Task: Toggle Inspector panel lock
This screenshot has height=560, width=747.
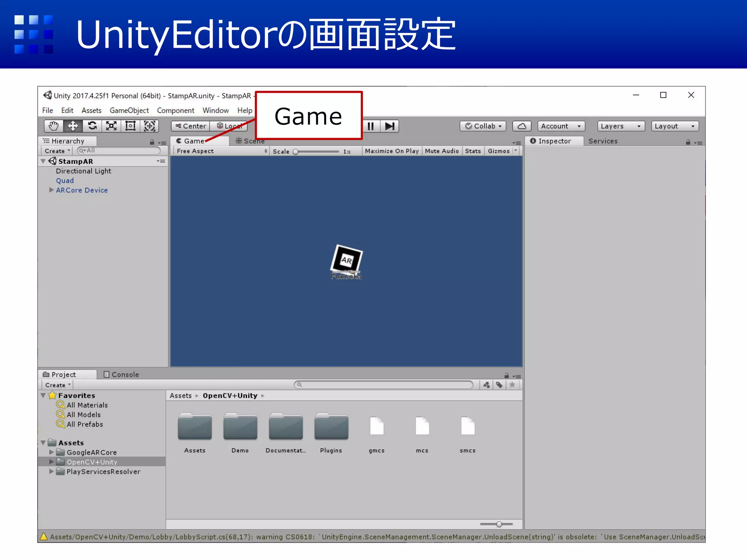Action: 688,142
